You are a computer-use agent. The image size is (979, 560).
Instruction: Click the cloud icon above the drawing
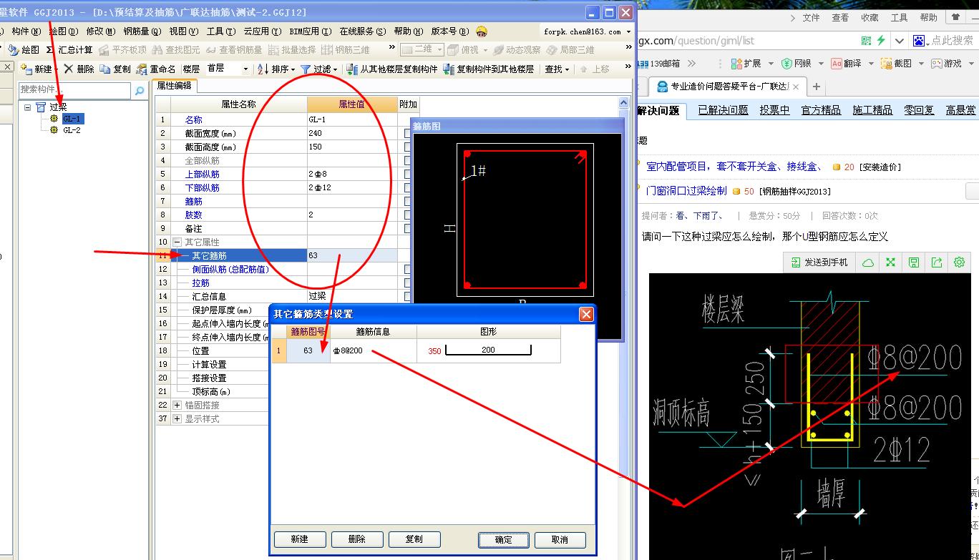868,262
